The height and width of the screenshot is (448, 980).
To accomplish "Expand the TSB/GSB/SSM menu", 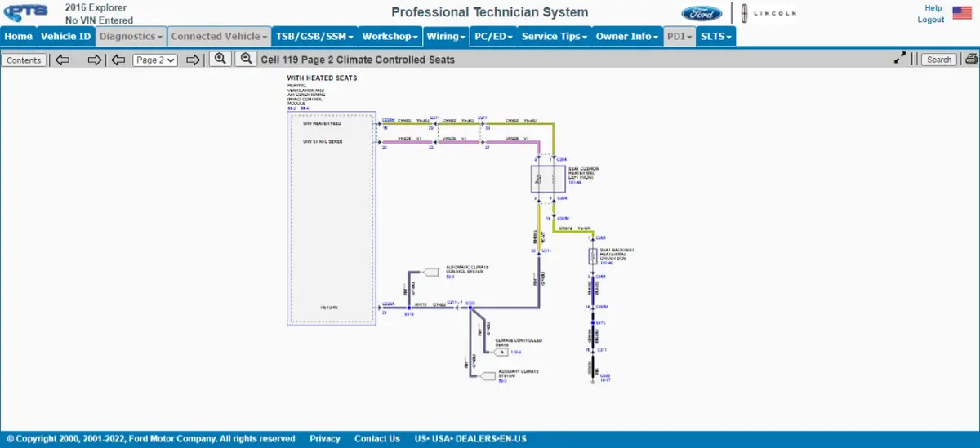I will tap(314, 36).
